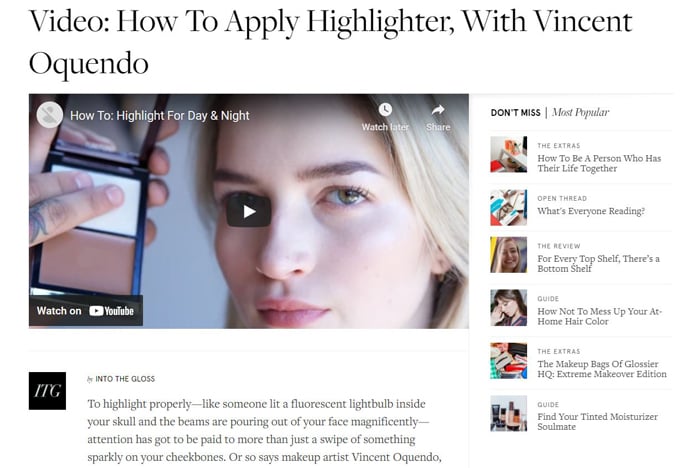700x468 pixels.
Task: Click the Bottom Shelf article thumbnail
Action: 508,255
